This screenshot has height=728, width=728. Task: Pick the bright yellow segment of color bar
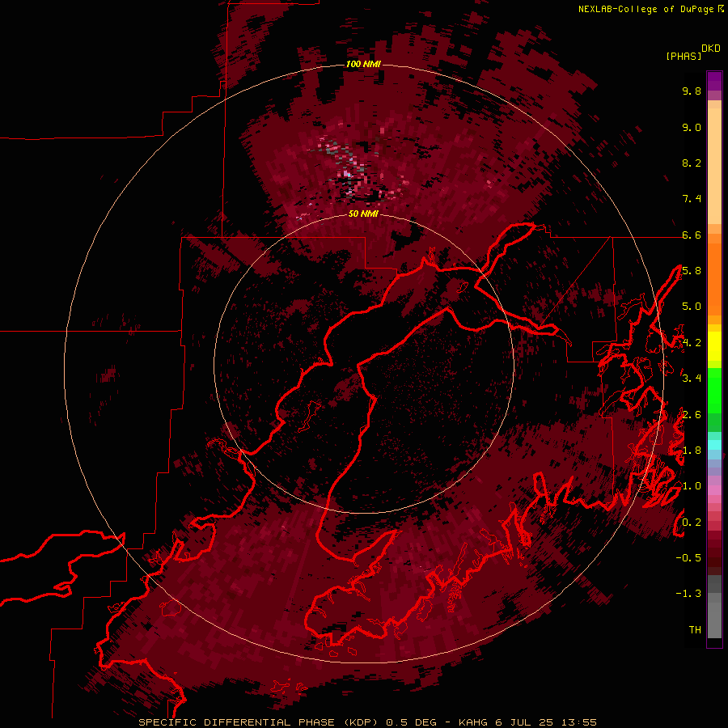click(x=714, y=346)
